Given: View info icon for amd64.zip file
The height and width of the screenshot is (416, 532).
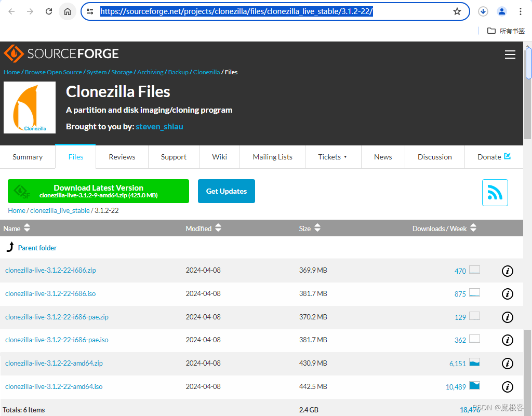Looking at the screenshot, I should 507,364.
